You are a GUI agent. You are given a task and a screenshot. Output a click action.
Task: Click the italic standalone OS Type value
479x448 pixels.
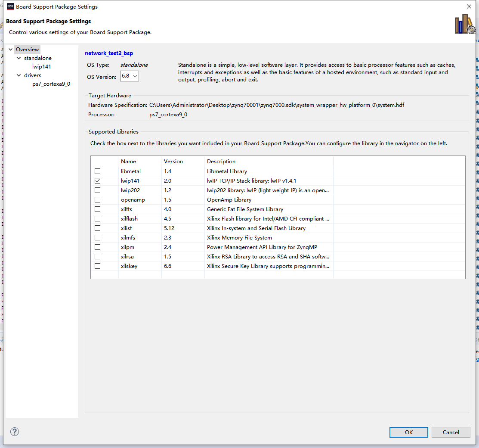tap(134, 65)
